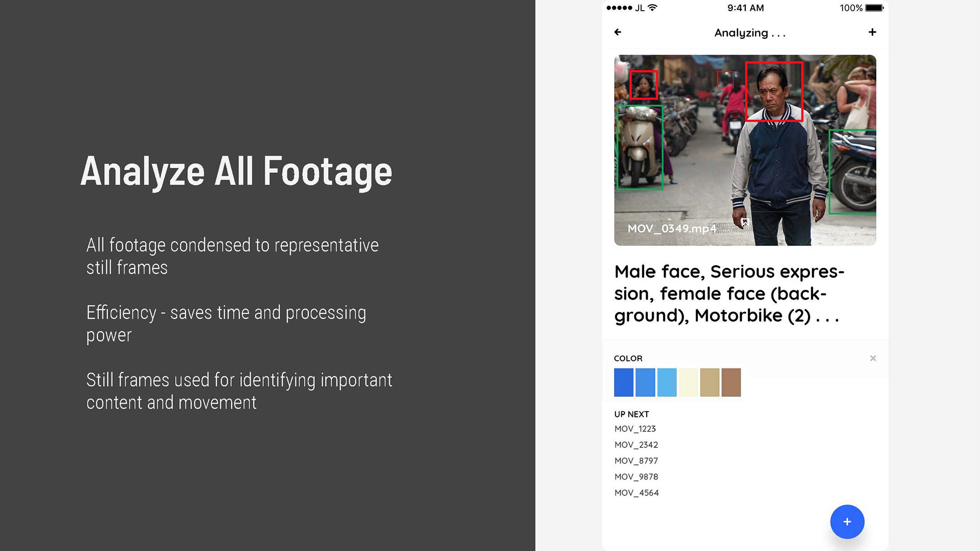The width and height of the screenshot is (980, 551).
Task: Tap the Wi-Fi icon in status bar
Action: (x=652, y=8)
